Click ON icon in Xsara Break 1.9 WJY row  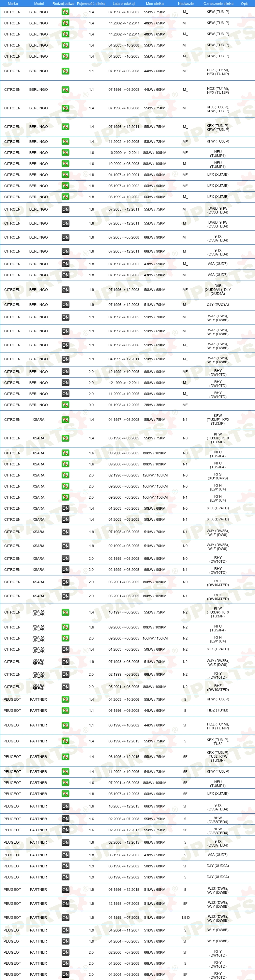tap(66, 662)
